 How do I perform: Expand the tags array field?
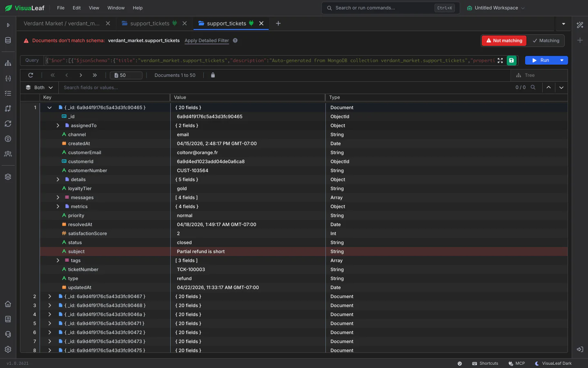(x=58, y=260)
